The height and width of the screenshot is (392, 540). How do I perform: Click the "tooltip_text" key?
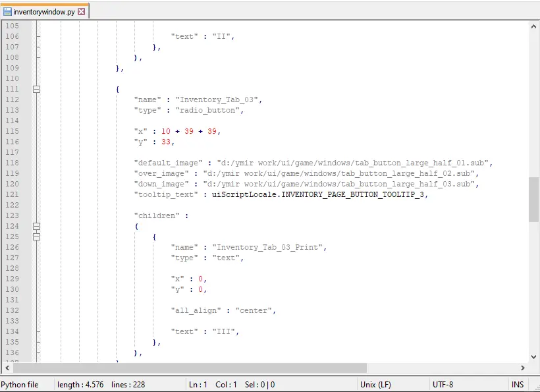pyautogui.click(x=166, y=194)
